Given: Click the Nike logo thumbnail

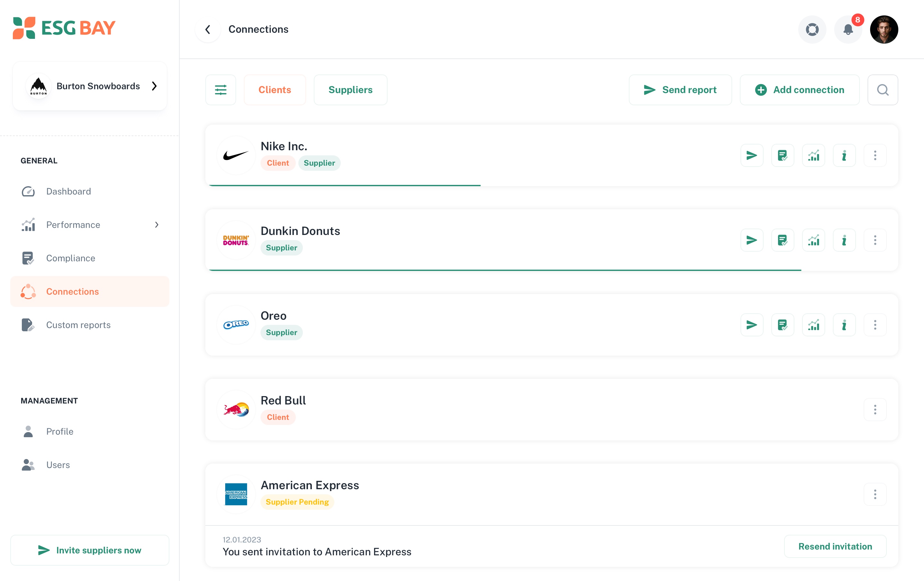Looking at the screenshot, I should (236, 156).
